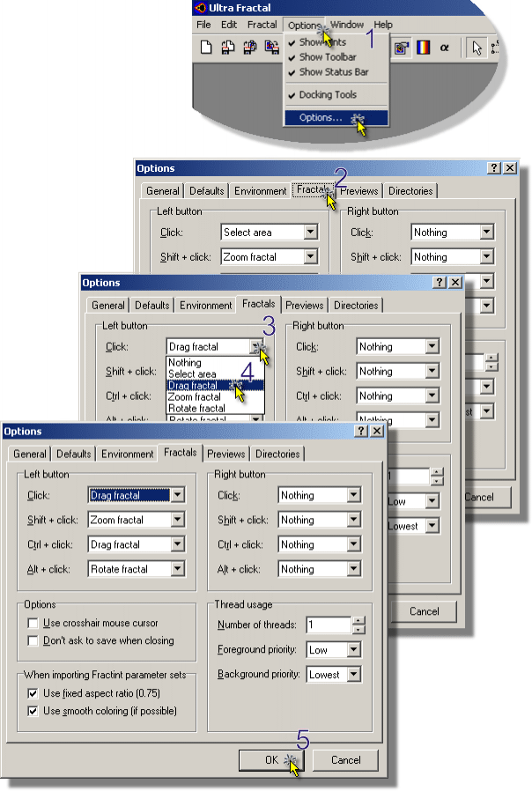Click the striped color gradient toolbar icon
The height and width of the screenshot is (791, 532).
(x=423, y=48)
